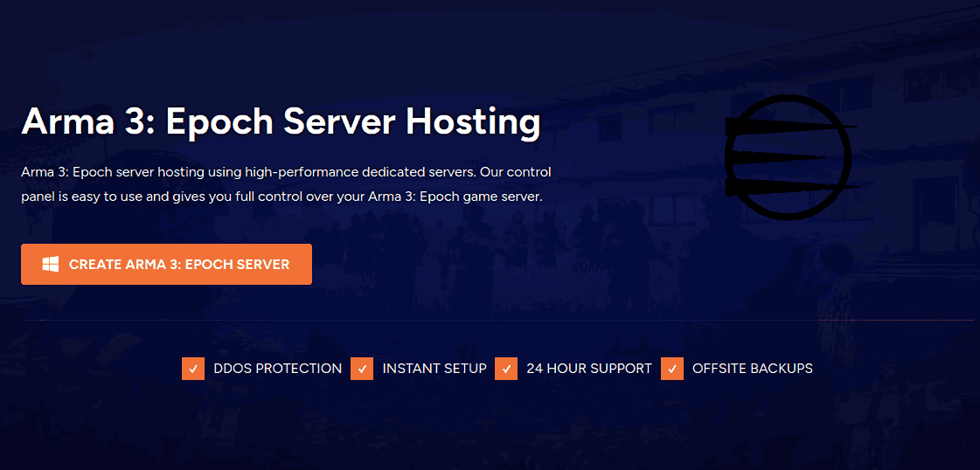
Task: Click the Offsite Backups checkmark icon
Action: [672, 369]
